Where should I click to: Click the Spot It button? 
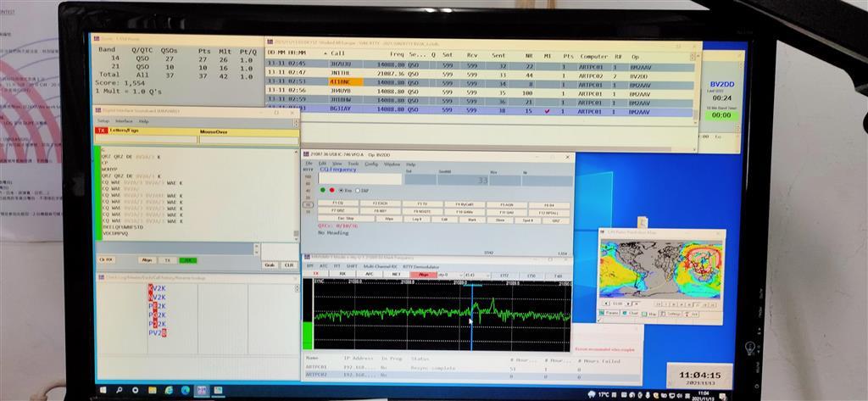(527, 220)
